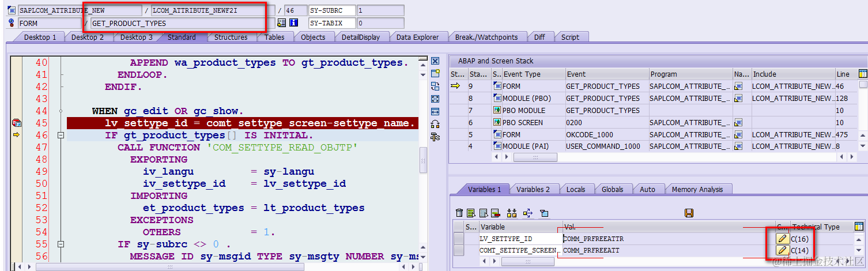Image resolution: width=868 pixels, height=271 pixels.
Task: Click the display object icon next to info icon
Action: click(281, 23)
